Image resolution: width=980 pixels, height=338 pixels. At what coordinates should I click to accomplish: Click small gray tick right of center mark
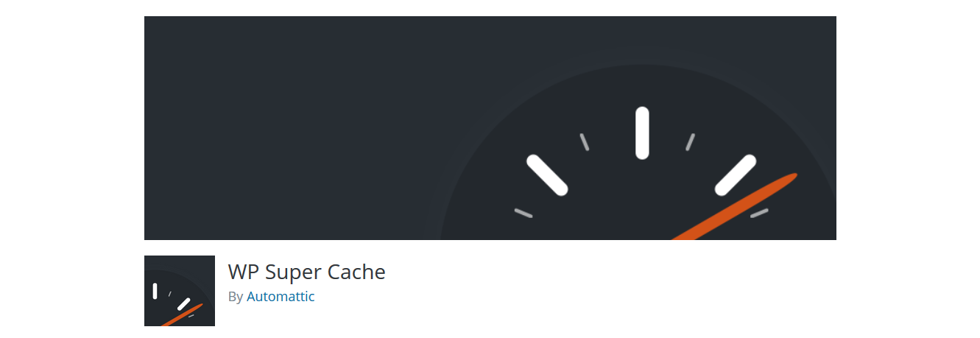(x=690, y=142)
